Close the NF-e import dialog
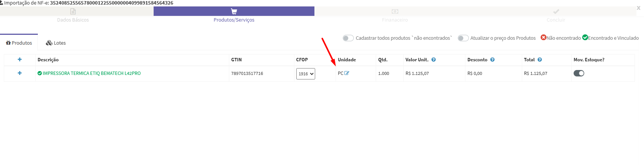 pos(639,8)
